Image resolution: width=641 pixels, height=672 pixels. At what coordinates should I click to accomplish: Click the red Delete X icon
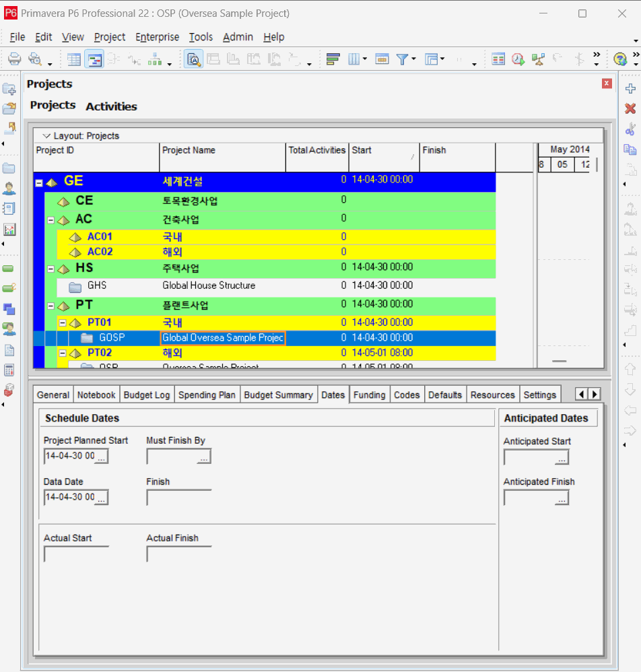click(x=630, y=108)
